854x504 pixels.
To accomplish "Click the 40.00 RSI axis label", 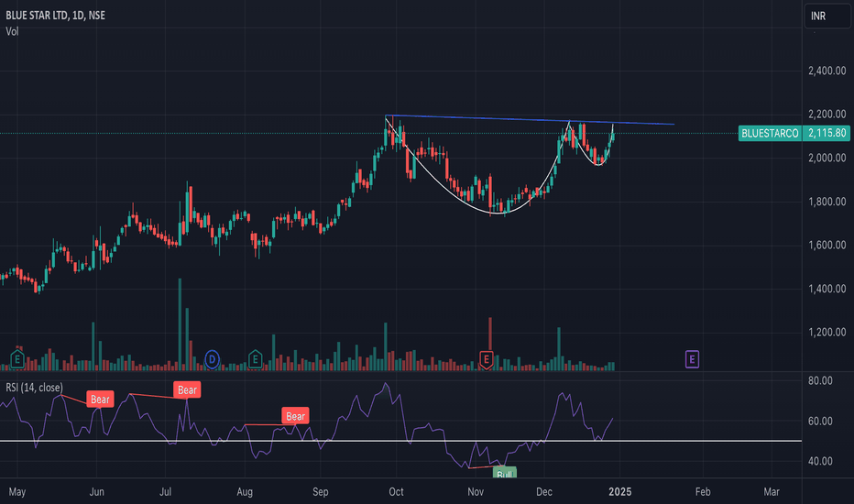I will tap(820, 461).
